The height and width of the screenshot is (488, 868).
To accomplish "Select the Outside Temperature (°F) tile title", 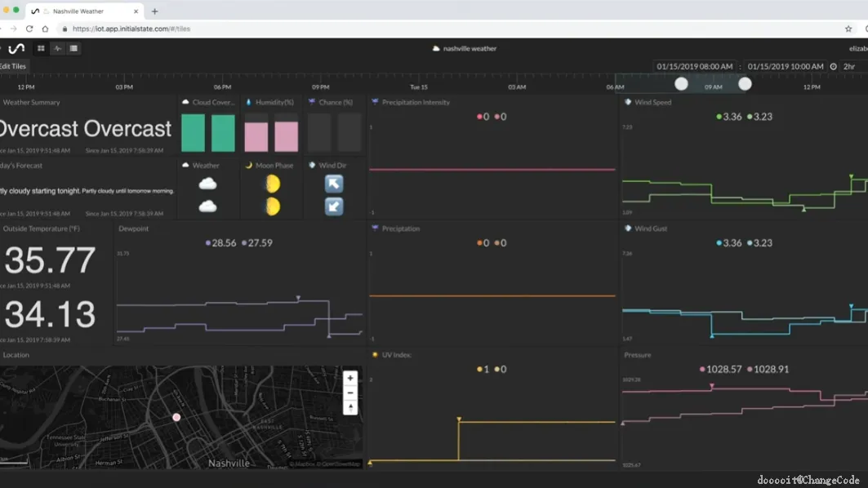I will coord(41,228).
